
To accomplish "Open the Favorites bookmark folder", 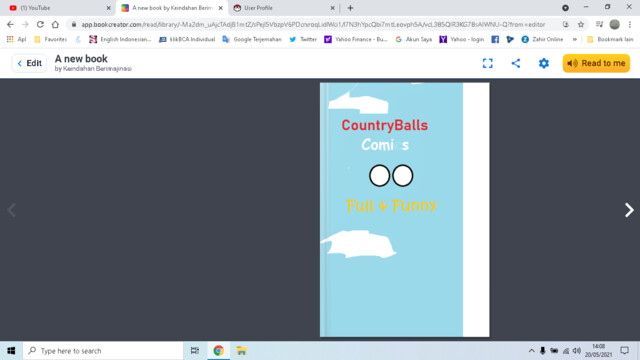I will pyautogui.click(x=51, y=39).
